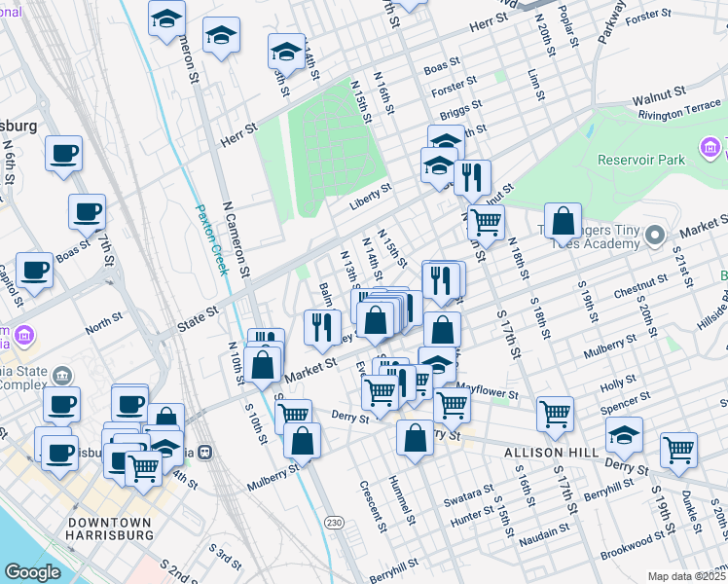Screen dimensions: 728x584
Task: Click the Spencer St label
Action: click(626, 403)
